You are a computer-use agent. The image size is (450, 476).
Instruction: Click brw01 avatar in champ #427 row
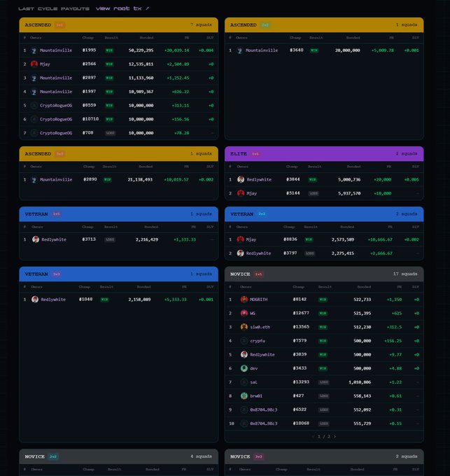click(244, 396)
